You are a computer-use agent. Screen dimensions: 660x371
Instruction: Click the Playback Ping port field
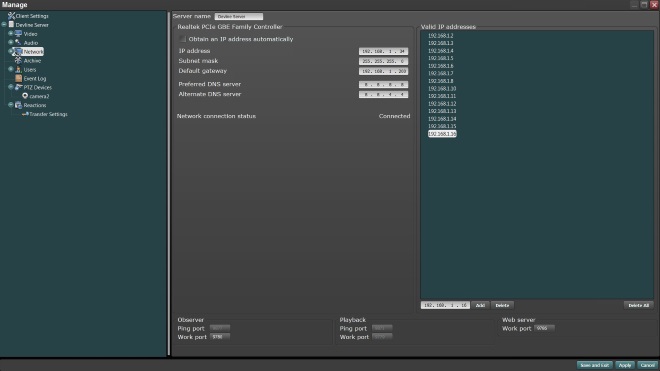point(382,328)
